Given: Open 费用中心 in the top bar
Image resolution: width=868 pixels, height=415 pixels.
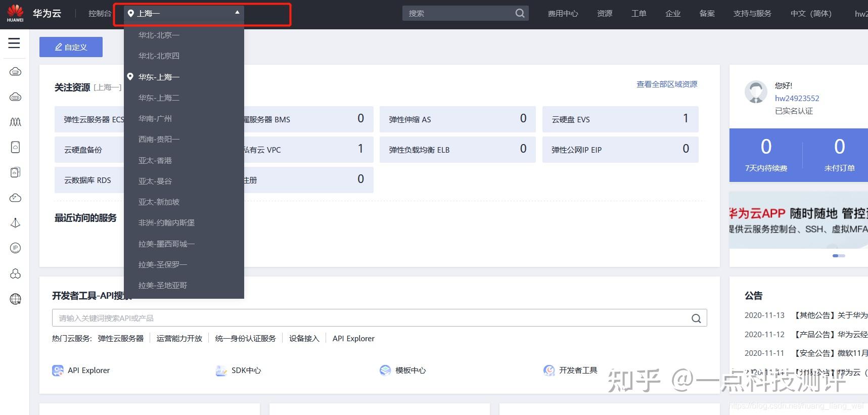Looking at the screenshot, I should point(563,13).
